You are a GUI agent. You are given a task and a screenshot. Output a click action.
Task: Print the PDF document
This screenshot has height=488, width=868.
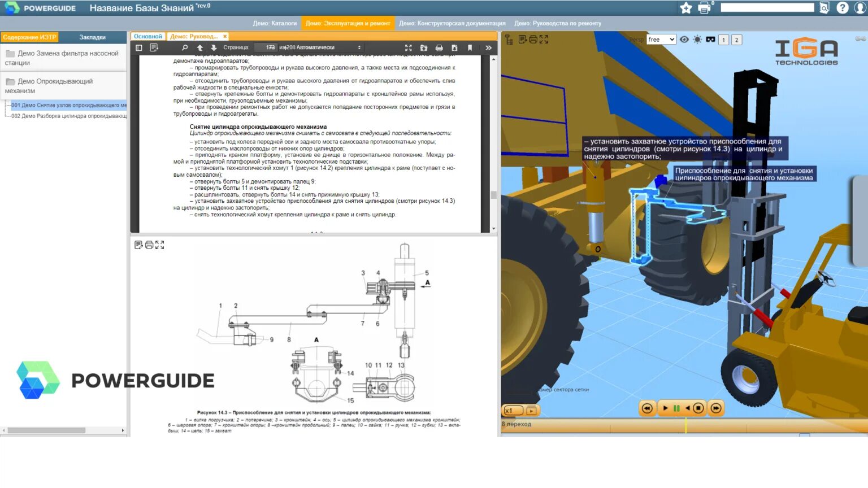point(439,48)
